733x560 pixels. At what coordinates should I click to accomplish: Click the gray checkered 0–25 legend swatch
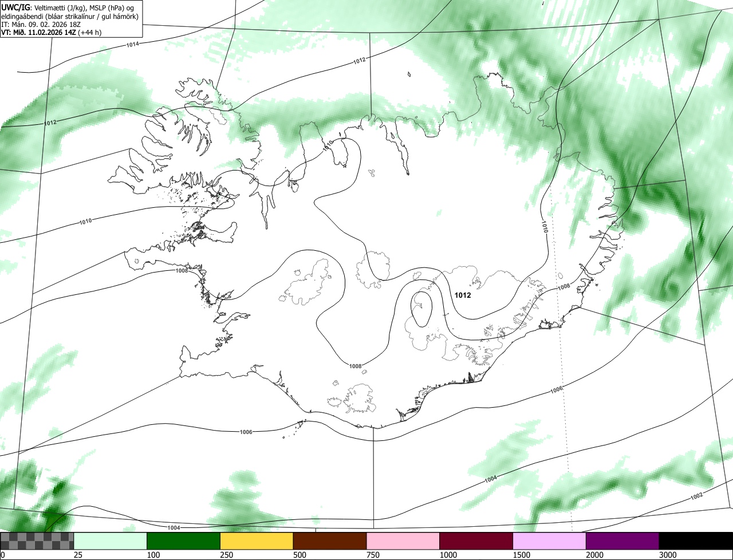(37, 541)
